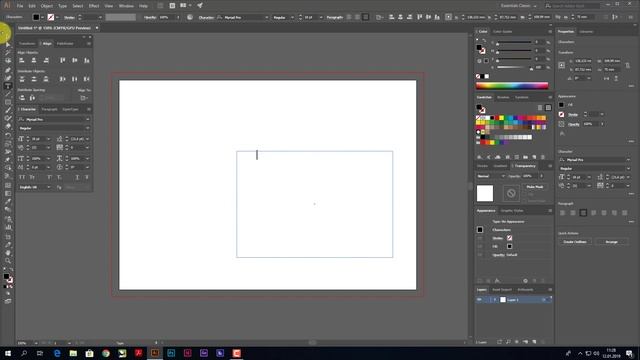Image resolution: width=640 pixels, height=360 pixels.
Task: Click the Underline button in Character panel
Action: [x=77, y=177]
